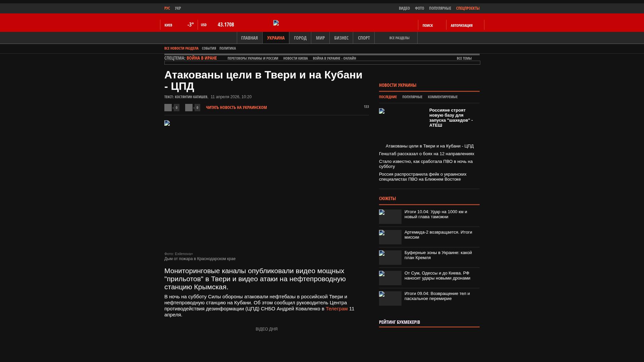The height and width of the screenshot is (362, 644).
Task: Click Читать новость на украинском link
Action: 236,108
